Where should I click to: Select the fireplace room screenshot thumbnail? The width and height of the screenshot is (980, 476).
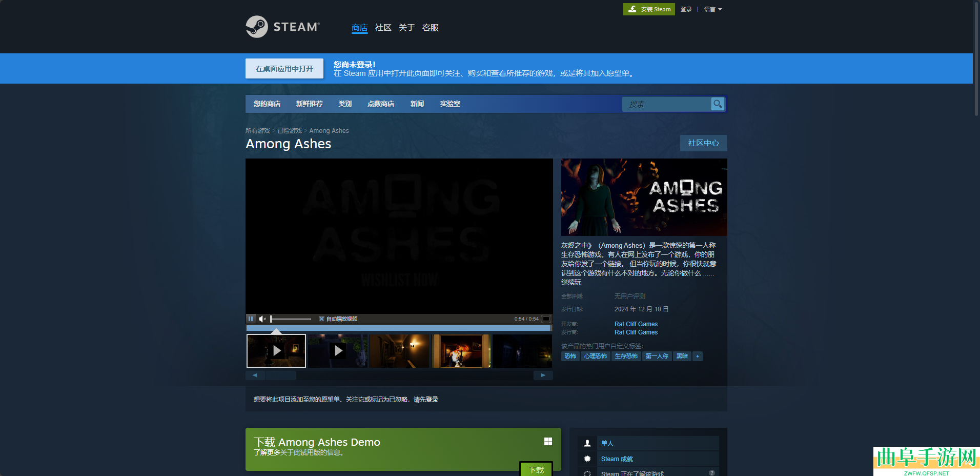pos(461,351)
